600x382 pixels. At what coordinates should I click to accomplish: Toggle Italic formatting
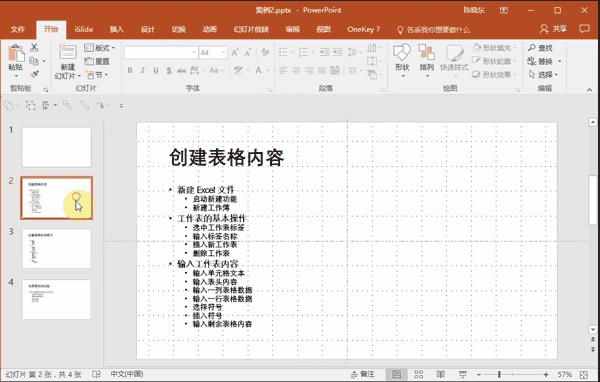(143, 70)
